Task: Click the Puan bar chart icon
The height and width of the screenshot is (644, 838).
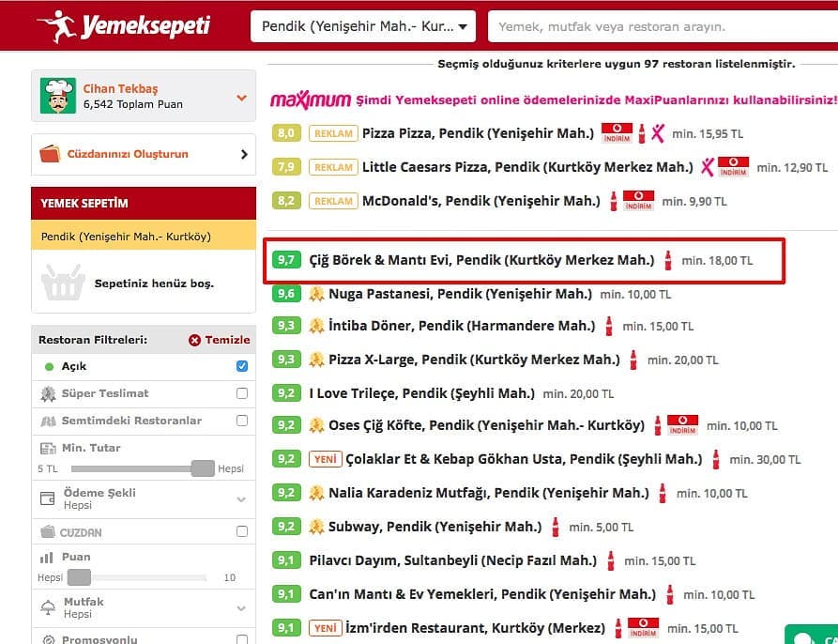Action: 47,558
